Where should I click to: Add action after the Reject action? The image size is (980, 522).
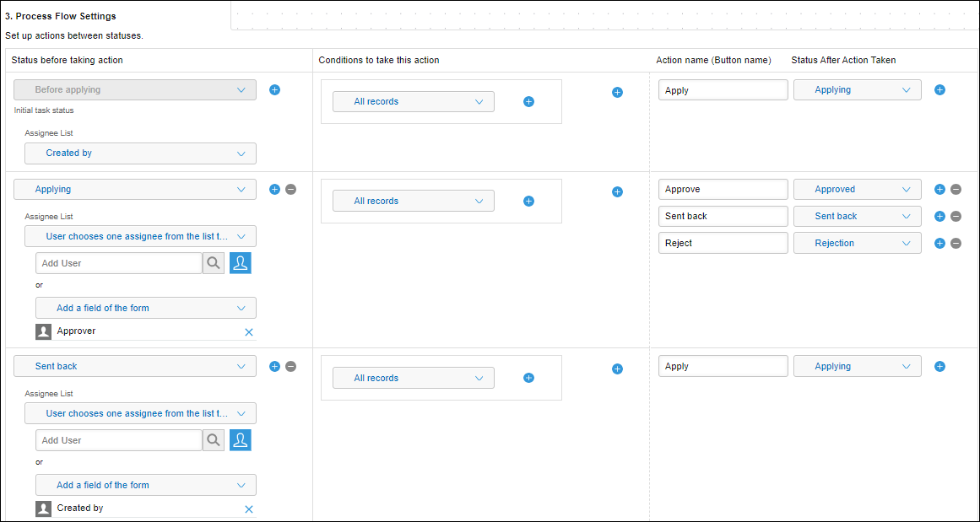pyautogui.click(x=939, y=243)
